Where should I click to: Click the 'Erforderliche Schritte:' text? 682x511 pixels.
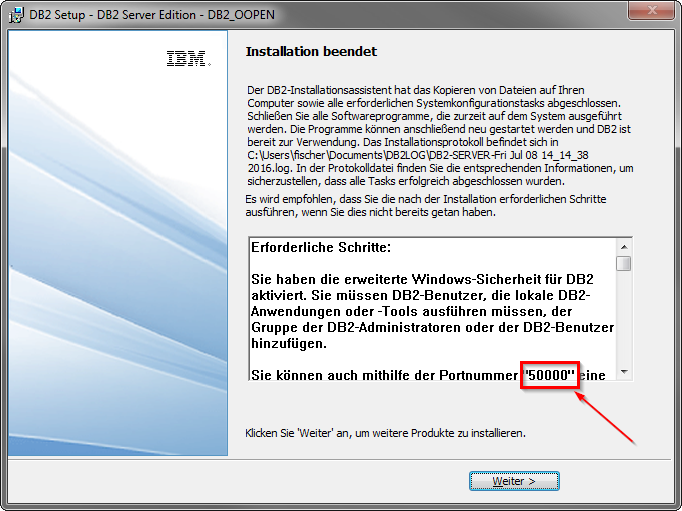click(321, 247)
